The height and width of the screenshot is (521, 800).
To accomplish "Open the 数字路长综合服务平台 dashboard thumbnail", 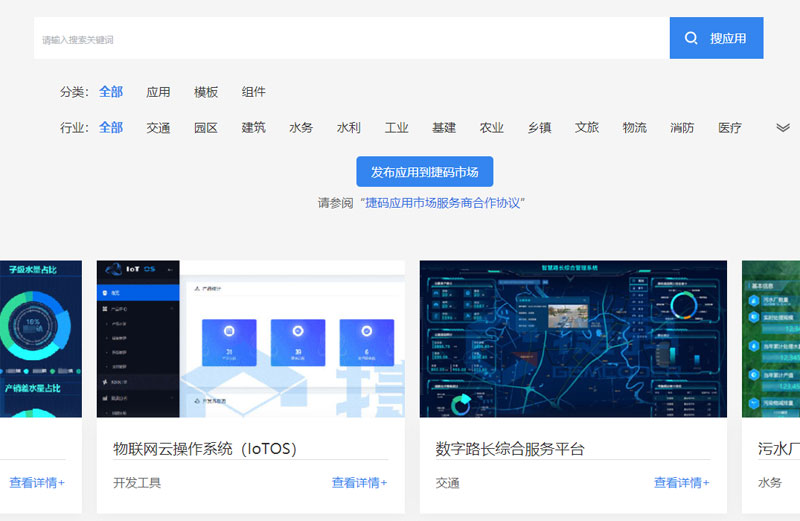I will [573, 339].
